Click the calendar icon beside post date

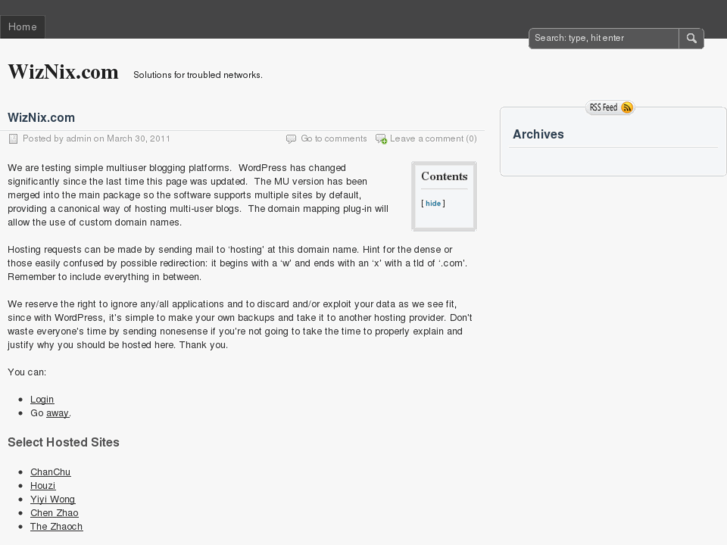(13, 139)
